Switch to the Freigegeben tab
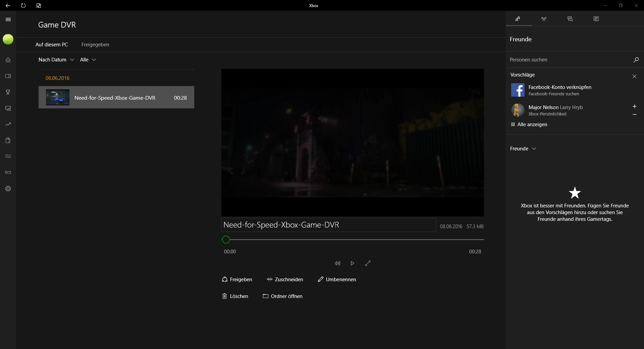 [x=95, y=45]
